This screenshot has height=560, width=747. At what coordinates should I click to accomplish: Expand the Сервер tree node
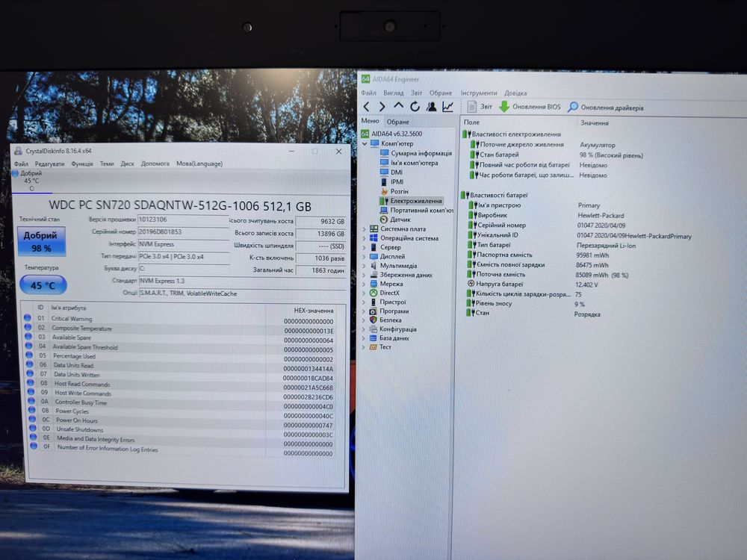364,247
